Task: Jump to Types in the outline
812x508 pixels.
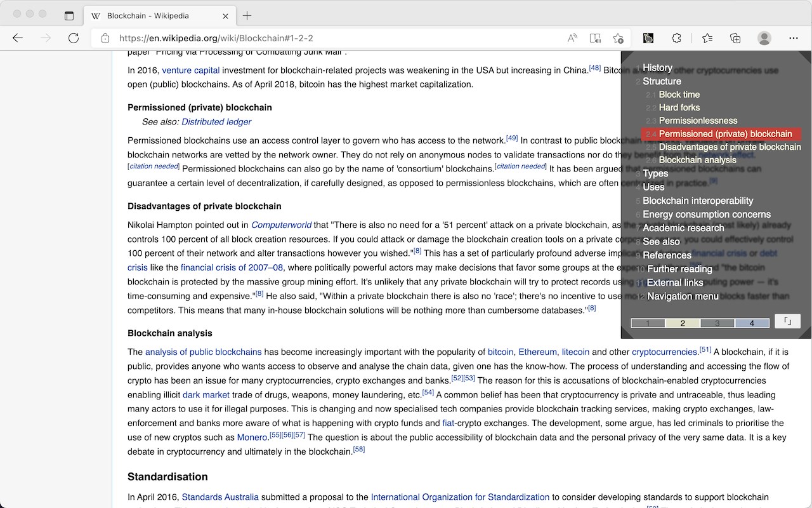Action: pyautogui.click(x=655, y=173)
